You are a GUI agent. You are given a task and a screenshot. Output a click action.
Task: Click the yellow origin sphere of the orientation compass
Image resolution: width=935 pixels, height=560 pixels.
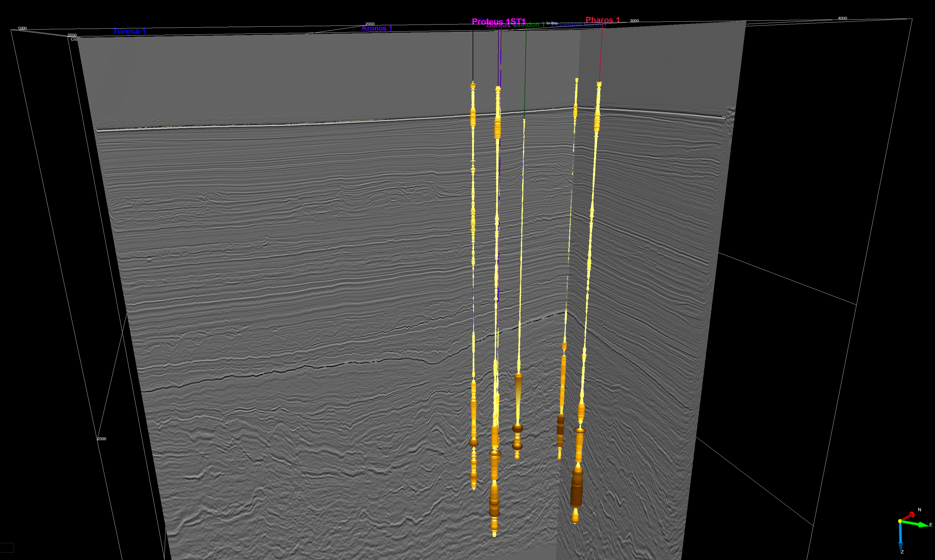click(900, 521)
